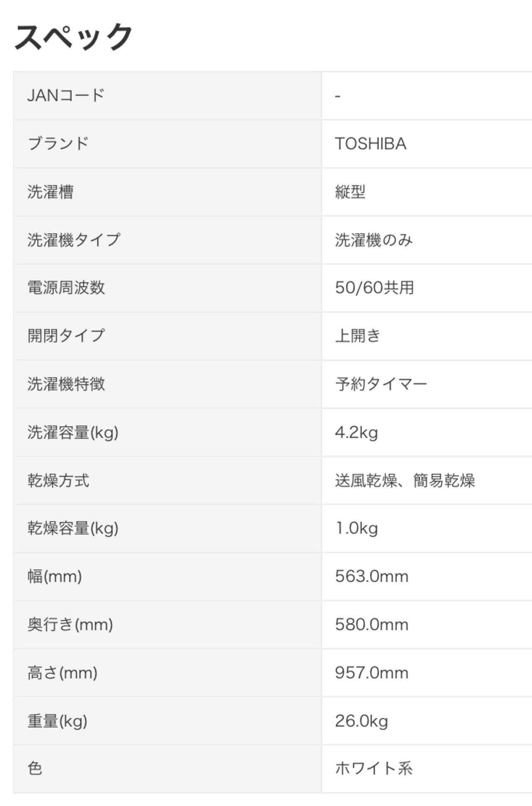Click the 送風乾燥、簡易乾燥 value
Image resolution: width=532 pixels, height=806 pixels.
pyautogui.click(x=405, y=481)
